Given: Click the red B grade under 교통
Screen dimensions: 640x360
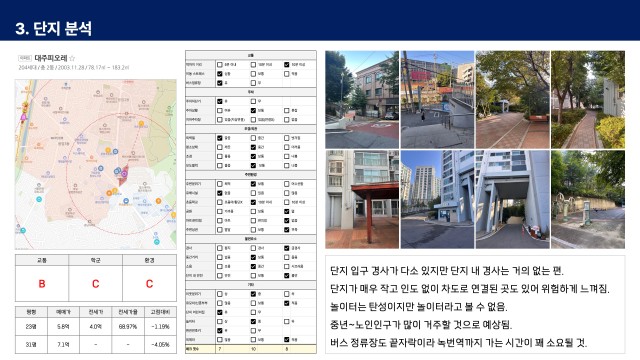Looking at the screenshot, I should (x=42, y=284).
